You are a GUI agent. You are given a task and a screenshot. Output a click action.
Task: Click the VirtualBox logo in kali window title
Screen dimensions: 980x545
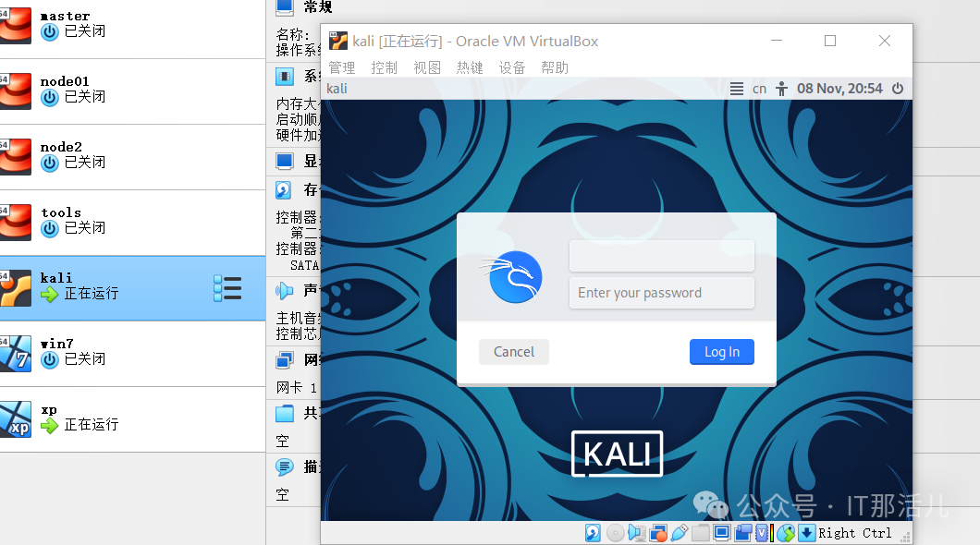click(x=338, y=42)
